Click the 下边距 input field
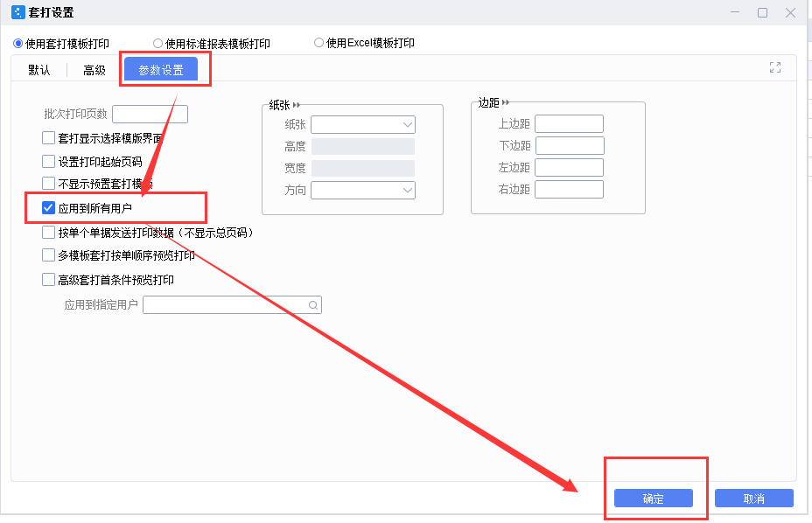The width and height of the screenshot is (812, 523). pyautogui.click(x=570, y=145)
